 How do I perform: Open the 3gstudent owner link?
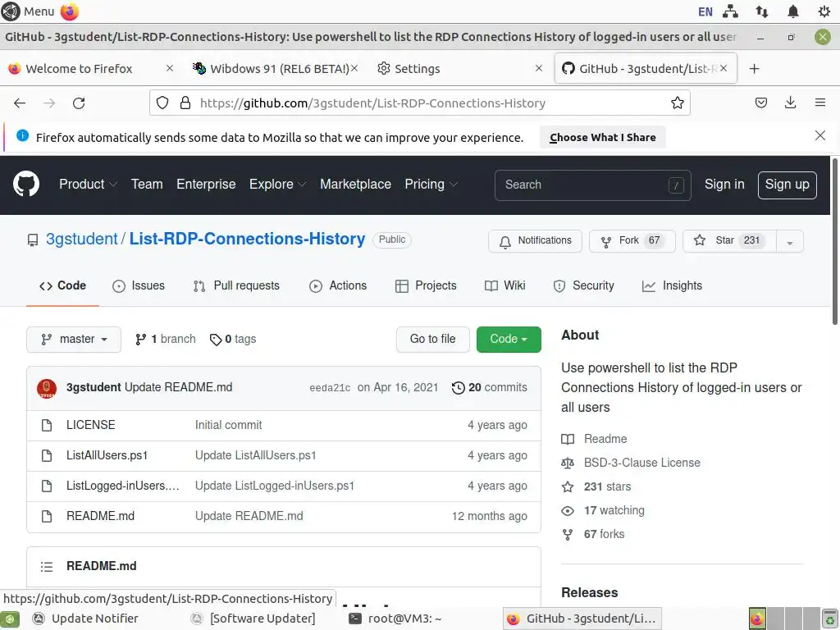pos(81,239)
